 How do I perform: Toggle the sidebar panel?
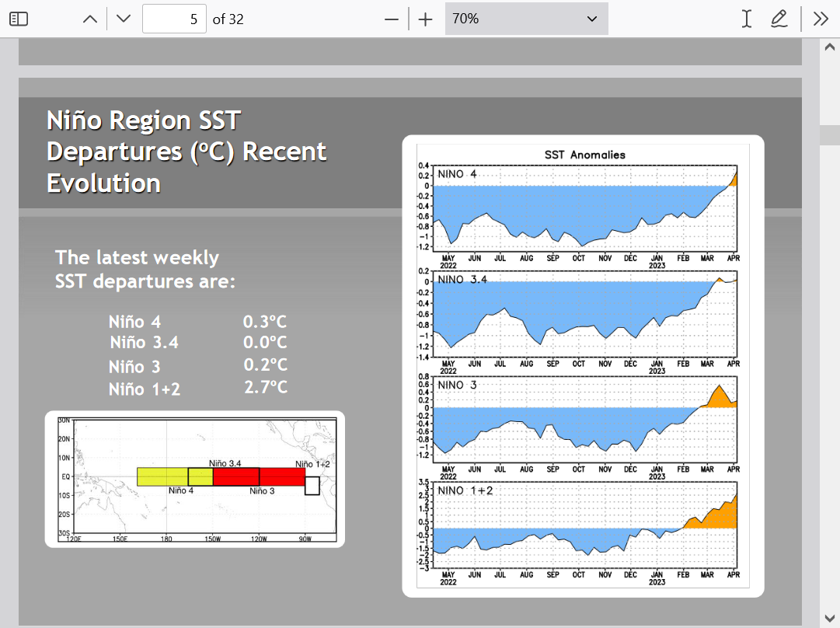pos(19,19)
